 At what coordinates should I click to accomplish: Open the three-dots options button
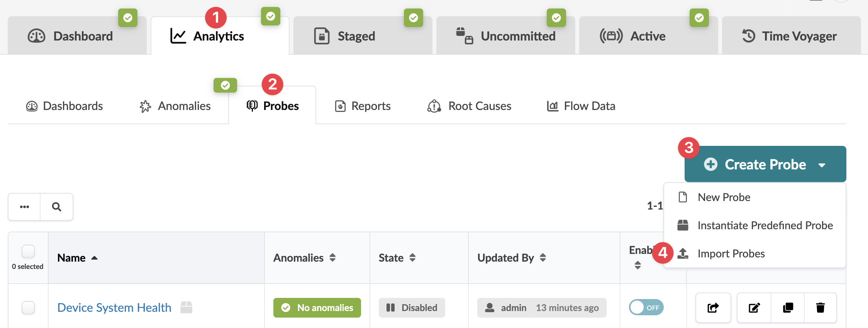(24, 207)
